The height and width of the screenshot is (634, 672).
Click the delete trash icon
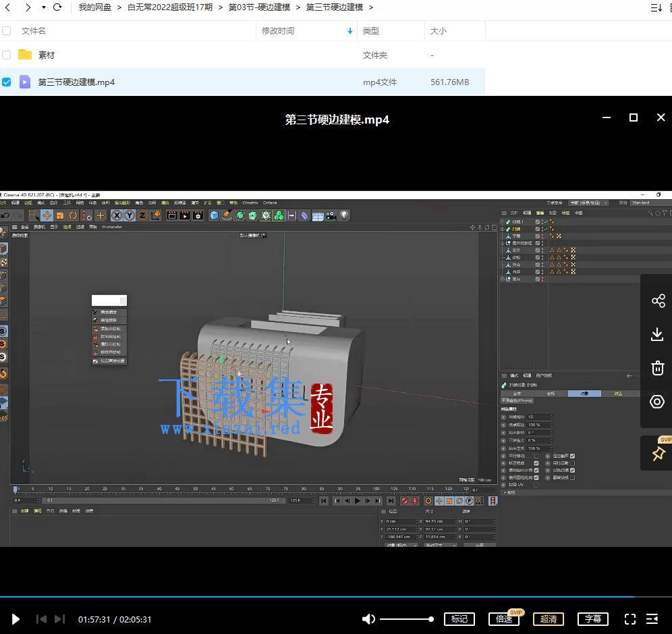click(x=657, y=368)
